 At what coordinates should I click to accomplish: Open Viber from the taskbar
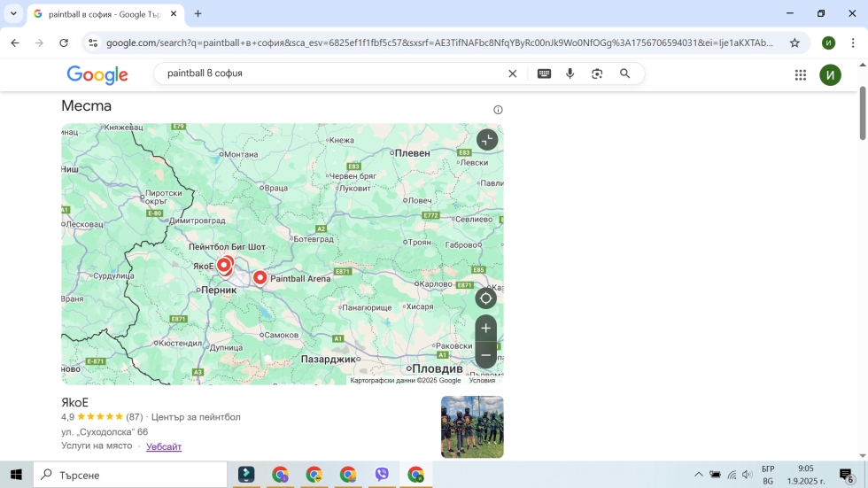tap(382, 475)
